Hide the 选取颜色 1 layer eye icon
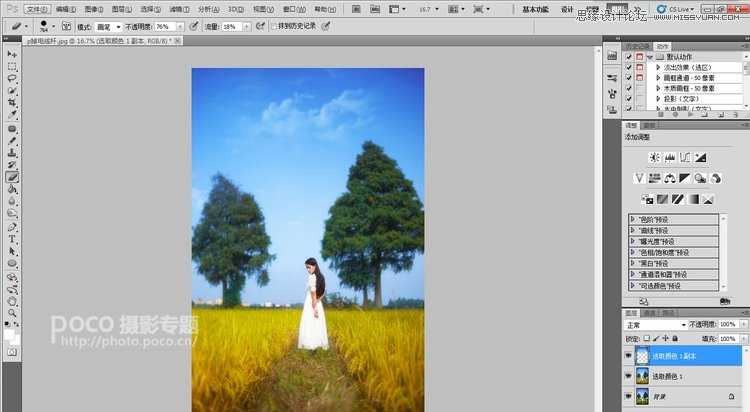Image resolution: width=750 pixels, height=412 pixels. (629, 375)
